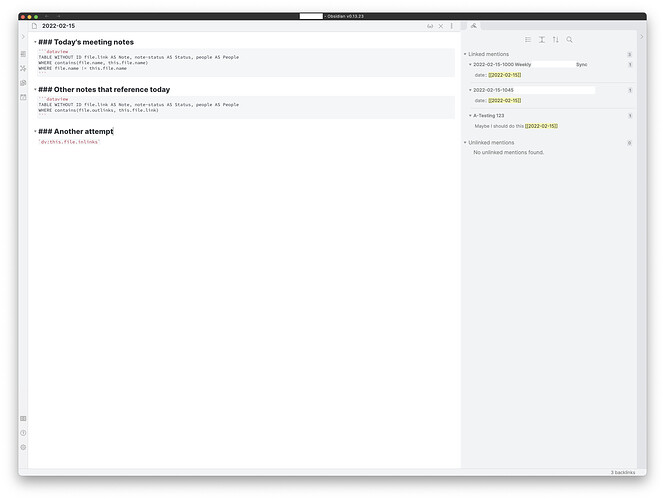Fold the Another attempt heading

[35, 131]
